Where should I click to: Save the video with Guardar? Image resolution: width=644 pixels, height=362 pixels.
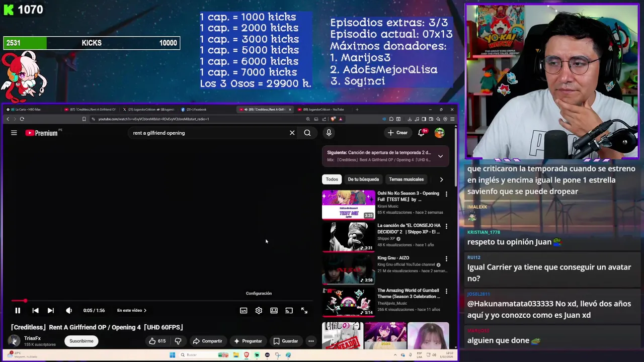285,341
